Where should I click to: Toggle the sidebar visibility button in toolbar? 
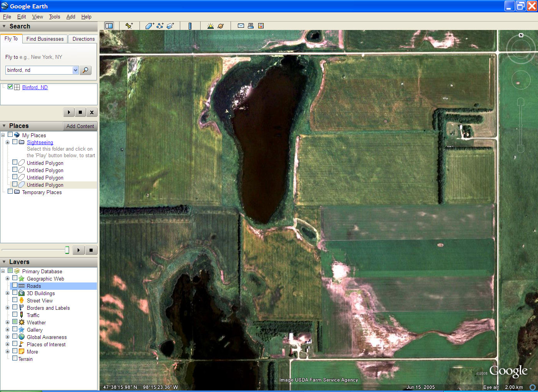pyautogui.click(x=109, y=26)
